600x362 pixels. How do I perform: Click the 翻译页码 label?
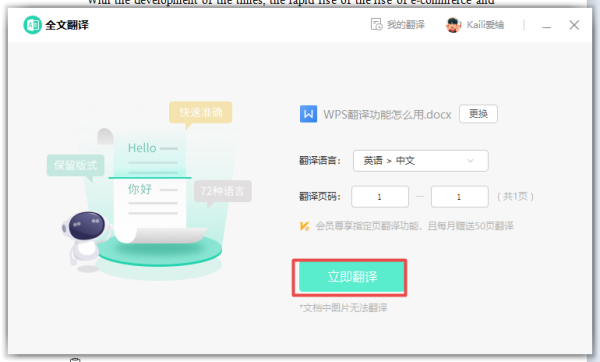tap(320, 197)
